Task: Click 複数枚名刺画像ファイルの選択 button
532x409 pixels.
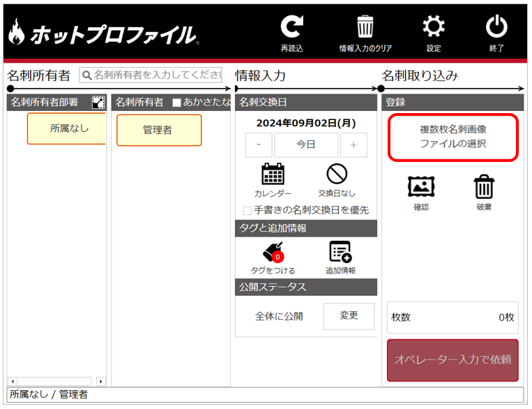Action: 453,137
